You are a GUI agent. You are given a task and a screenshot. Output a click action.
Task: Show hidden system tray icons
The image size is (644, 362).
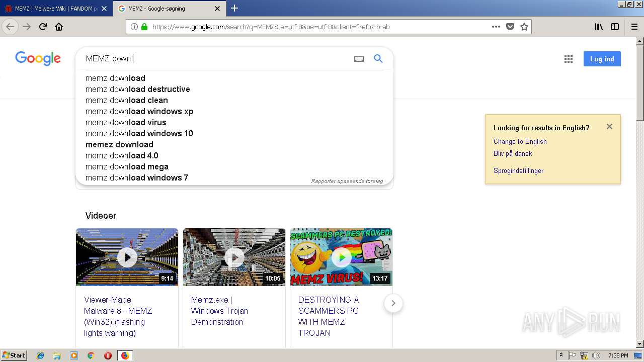[x=561, y=355]
